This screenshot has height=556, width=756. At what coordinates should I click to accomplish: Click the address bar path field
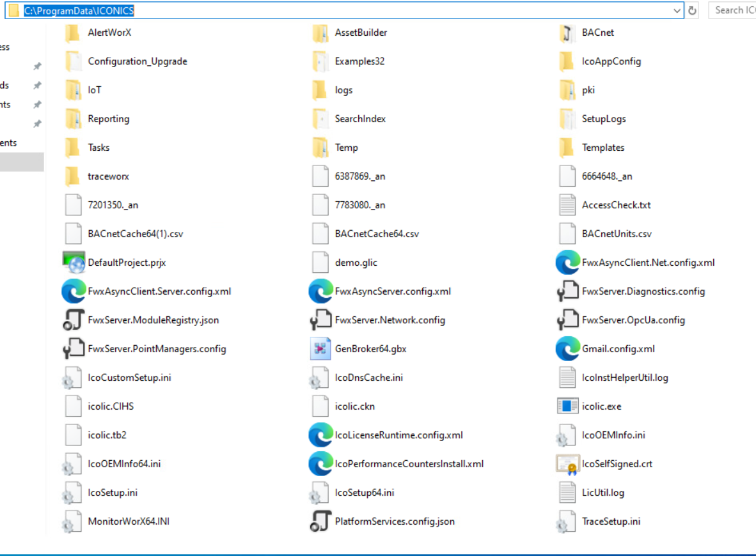[x=345, y=11]
